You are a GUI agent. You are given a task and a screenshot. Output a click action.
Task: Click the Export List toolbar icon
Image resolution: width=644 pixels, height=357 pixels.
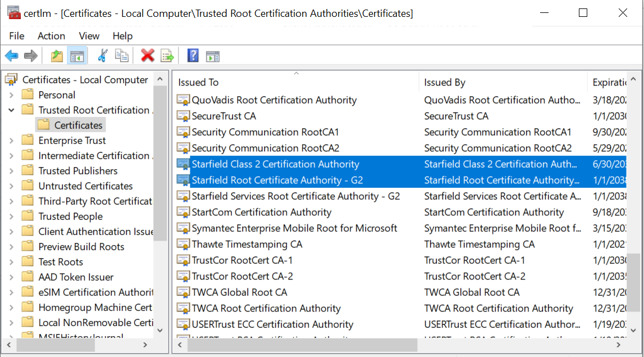click(167, 56)
